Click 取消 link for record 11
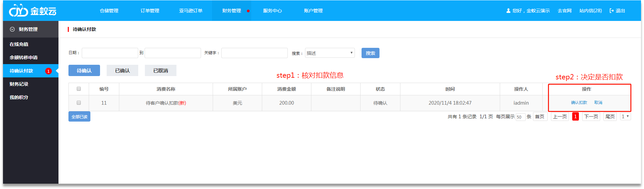The image size is (644, 189). coord(598,103)
